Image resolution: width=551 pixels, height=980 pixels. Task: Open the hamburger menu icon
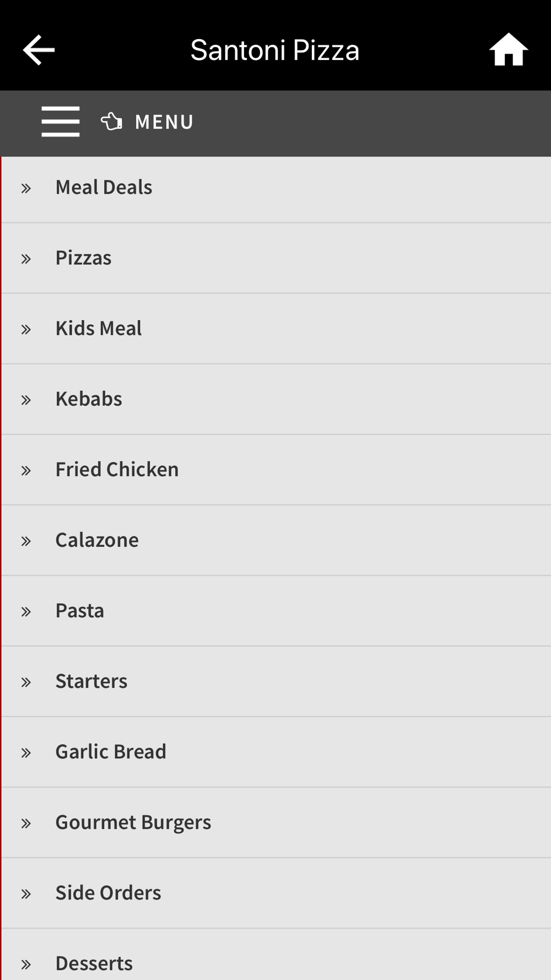(61, 122)
